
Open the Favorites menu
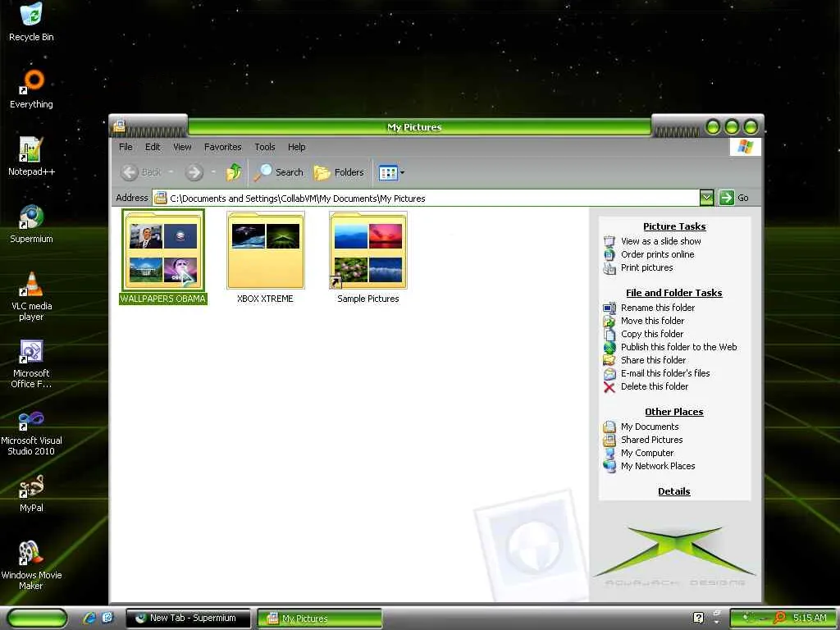pos(223,147)
